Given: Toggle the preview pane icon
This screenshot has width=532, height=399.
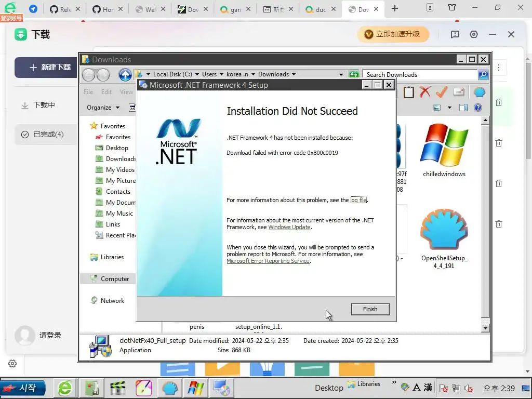Looking at the screenshot, I should [463, 108].
